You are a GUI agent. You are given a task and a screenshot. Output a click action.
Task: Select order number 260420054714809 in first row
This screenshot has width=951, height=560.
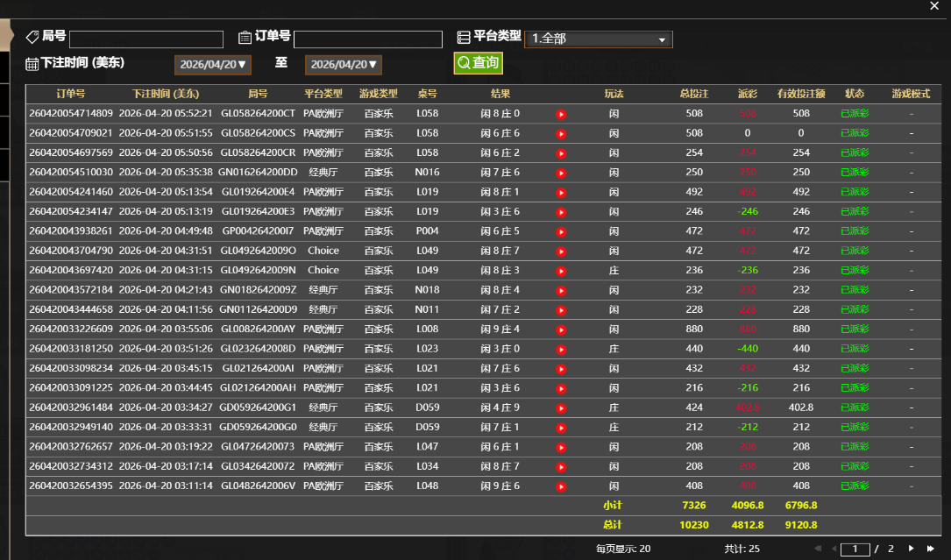71,114
